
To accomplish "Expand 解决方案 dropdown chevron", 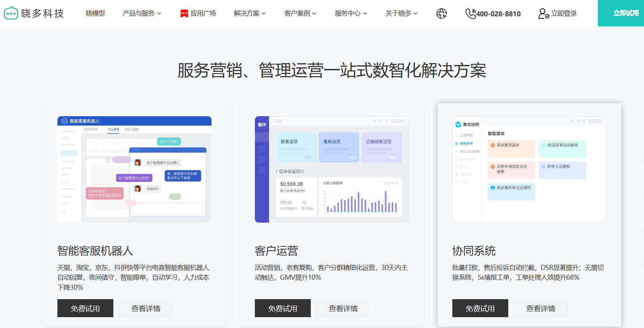I will [264, 14].
